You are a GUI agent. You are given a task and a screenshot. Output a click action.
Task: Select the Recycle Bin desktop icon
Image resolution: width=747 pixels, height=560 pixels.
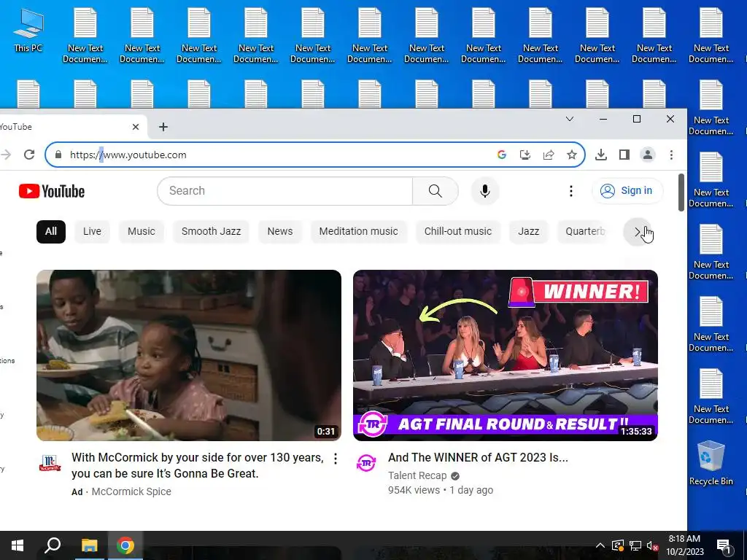click(711, 463)
